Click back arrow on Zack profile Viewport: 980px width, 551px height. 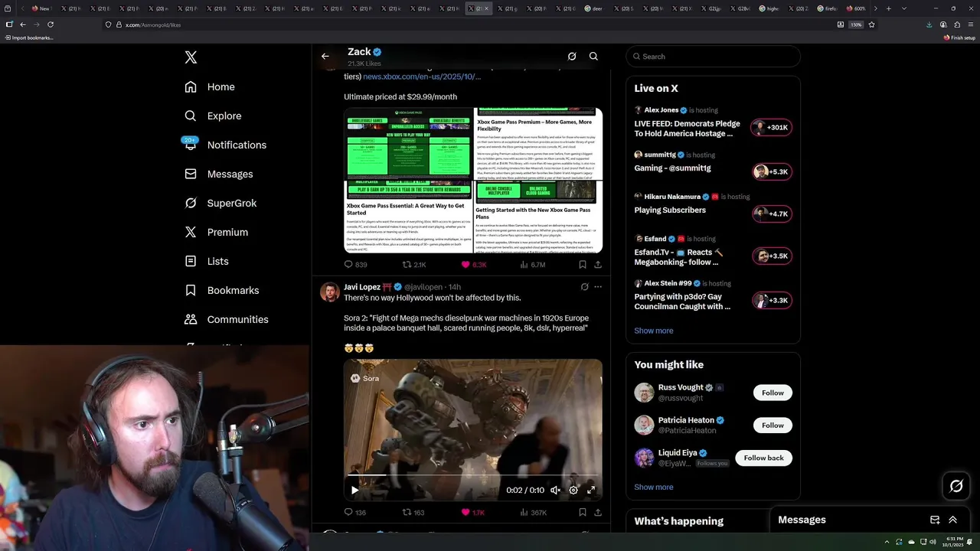coord(325,56)
